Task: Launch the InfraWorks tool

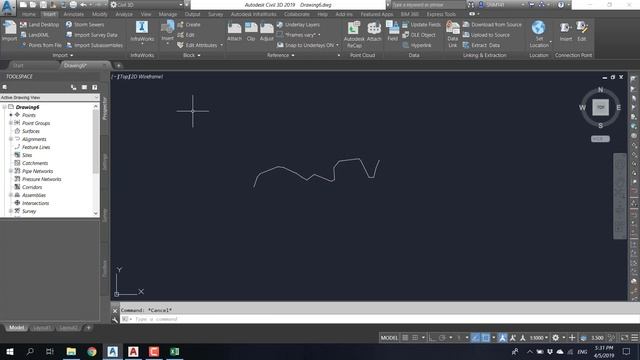Action: (x=142, y=31)
